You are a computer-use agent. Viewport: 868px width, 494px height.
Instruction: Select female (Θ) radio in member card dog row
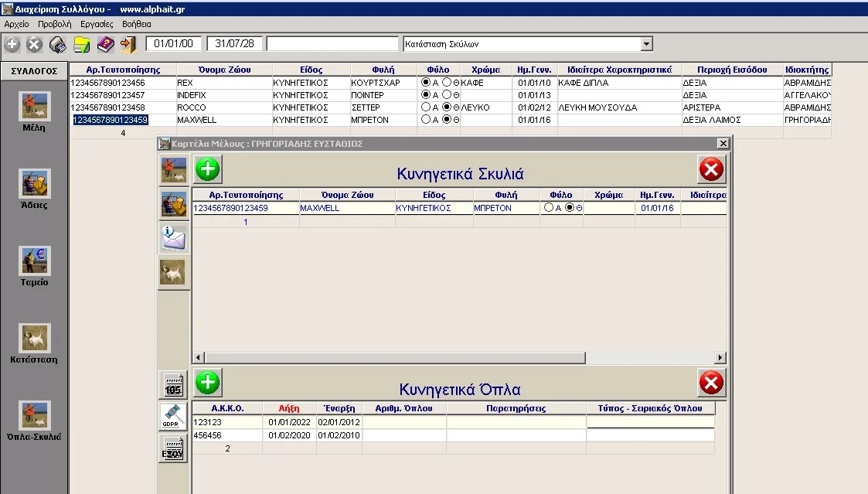570,207
